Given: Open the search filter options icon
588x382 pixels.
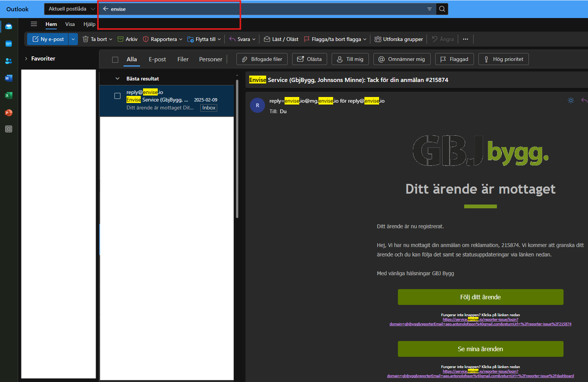Looking at the screenshot, I should [x=430, y=9].
